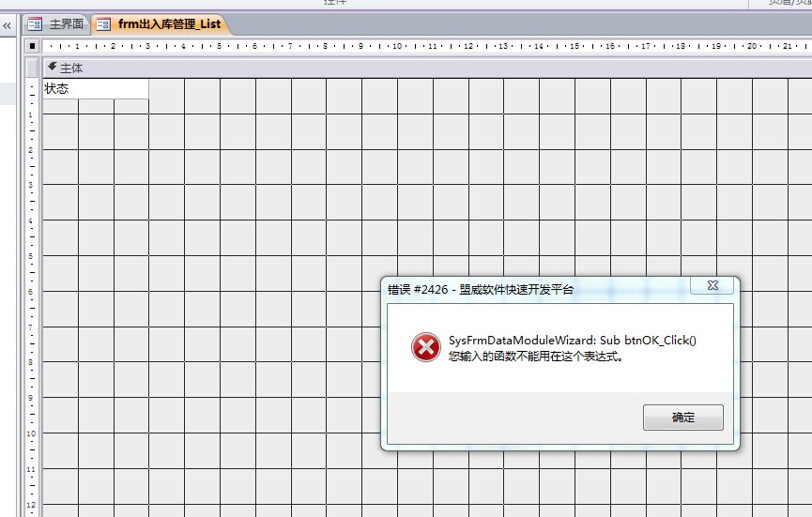
Task: Click the SysFrmDataModuleWizard error message text
Action: click(572, 341)
